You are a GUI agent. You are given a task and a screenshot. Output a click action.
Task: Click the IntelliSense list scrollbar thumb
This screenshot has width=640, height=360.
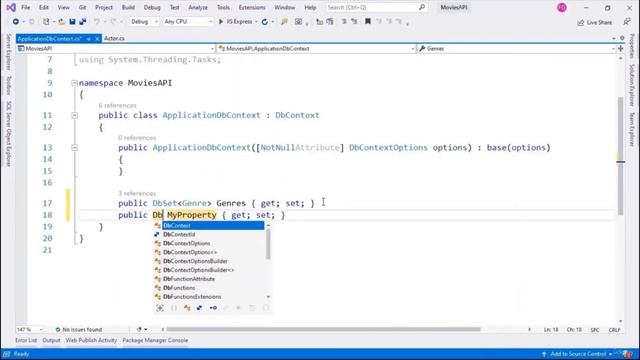[268, 244]
